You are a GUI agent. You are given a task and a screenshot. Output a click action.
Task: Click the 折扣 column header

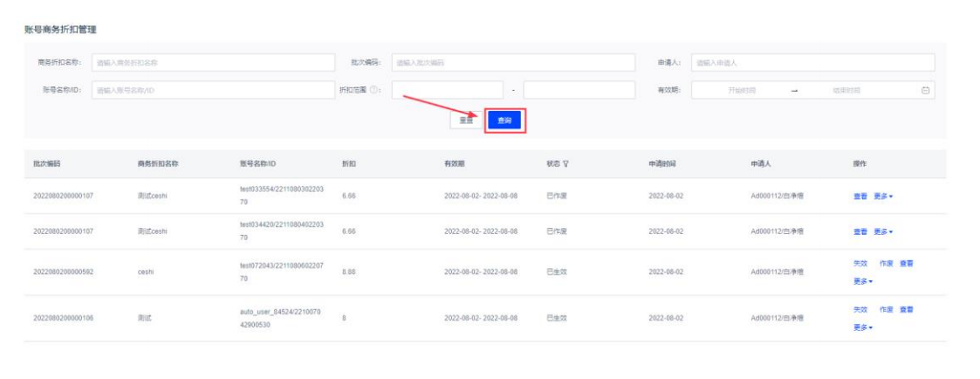click(x=349, y=164)
